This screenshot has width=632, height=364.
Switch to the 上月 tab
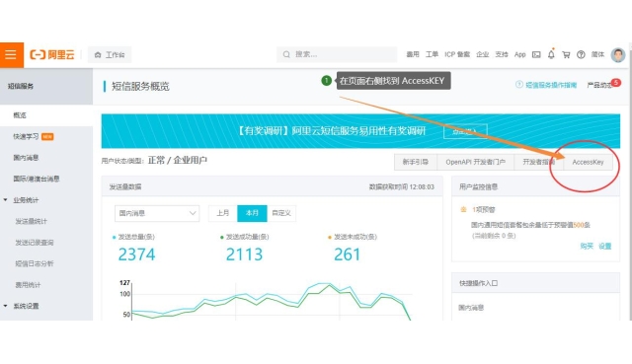(x=223, y=213)
